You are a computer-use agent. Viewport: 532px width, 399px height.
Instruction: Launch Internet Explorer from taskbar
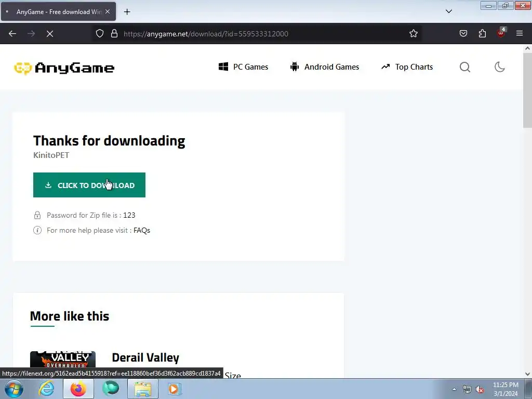pyautogui.click(x=46, y=389)
